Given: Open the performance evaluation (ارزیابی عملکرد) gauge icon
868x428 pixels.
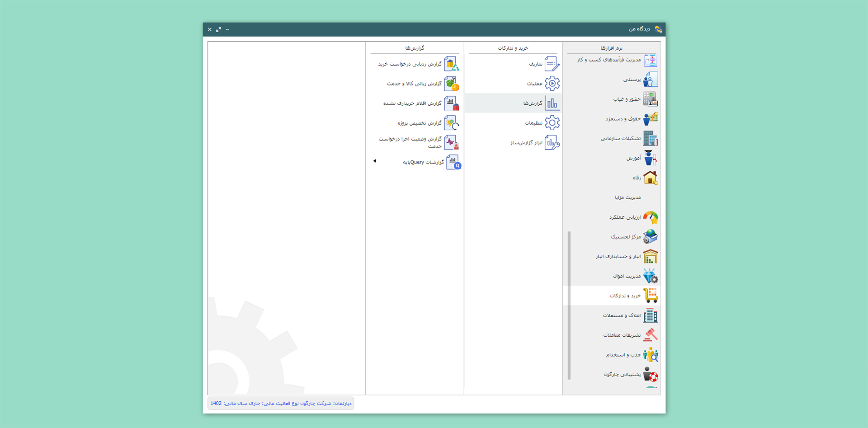Looking at the screenshot, I should click(650, 217).
